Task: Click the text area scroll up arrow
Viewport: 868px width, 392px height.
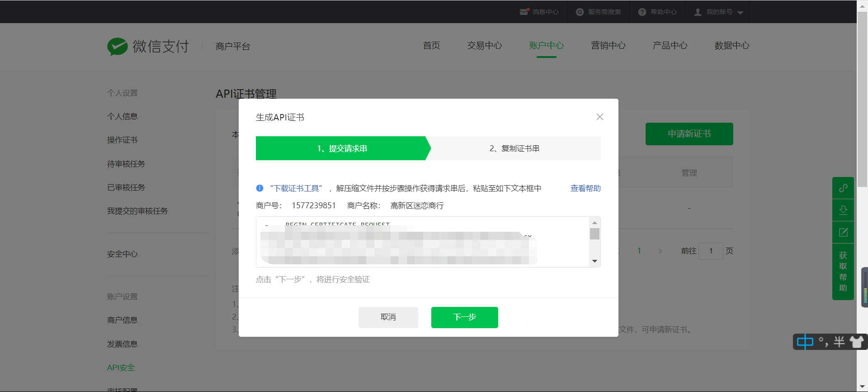Action: point(594,222)
